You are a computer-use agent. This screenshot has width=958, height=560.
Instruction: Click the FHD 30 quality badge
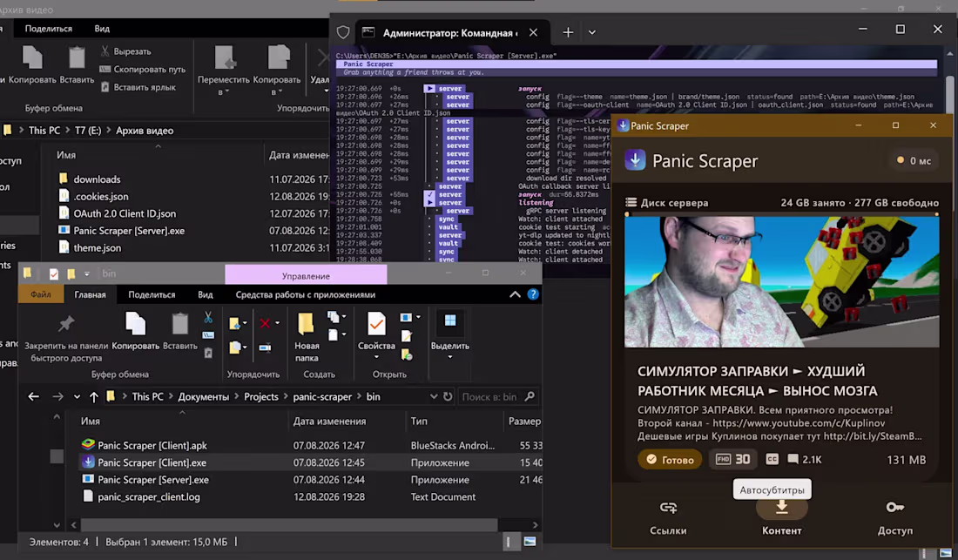click(x=733, y=459)
